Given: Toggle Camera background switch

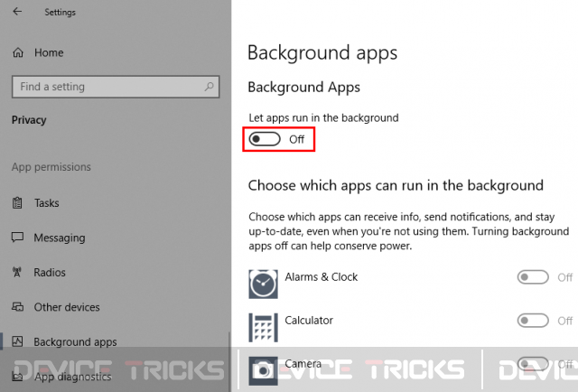Looking at the screenshot, I should [x=533, y=364].
